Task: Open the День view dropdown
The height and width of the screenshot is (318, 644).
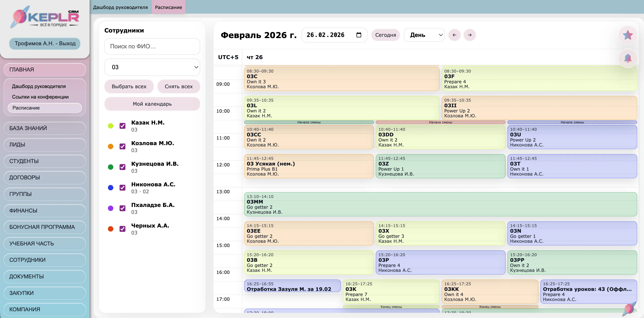Action: coord(424,35)
